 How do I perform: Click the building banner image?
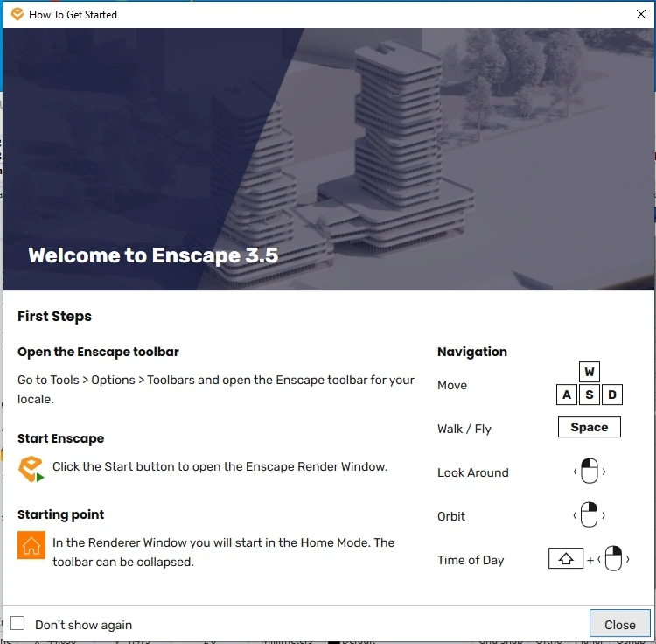(x=328, y=159)
